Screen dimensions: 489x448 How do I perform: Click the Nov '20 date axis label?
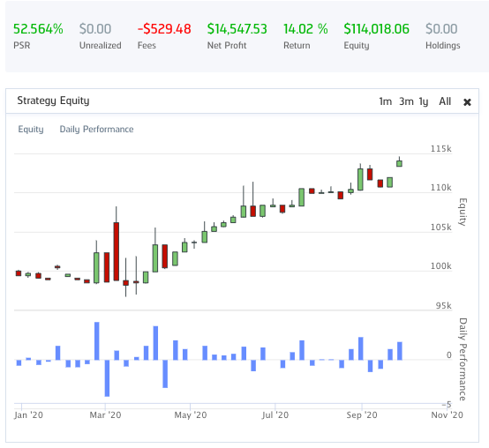pos(447,415)
